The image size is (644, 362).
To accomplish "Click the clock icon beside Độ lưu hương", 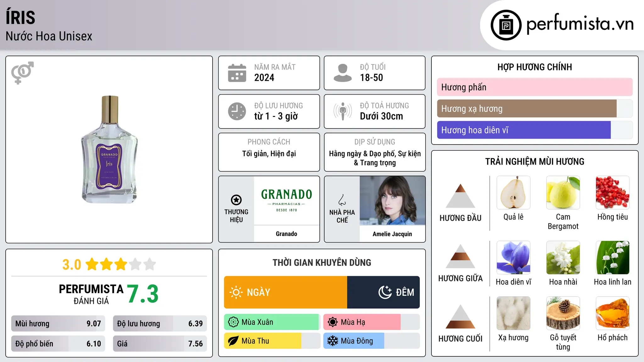I will pyautogui.click(x=237, y=111).
